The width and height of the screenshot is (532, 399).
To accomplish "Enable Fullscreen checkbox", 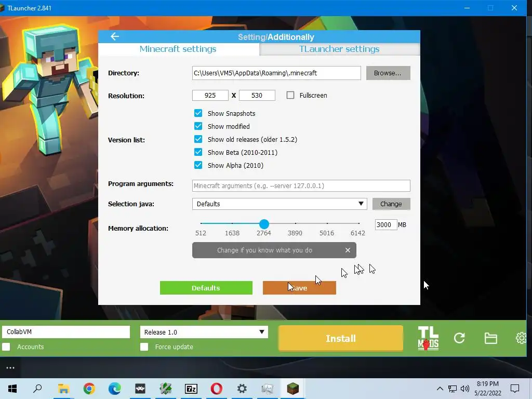I will (x=290, y=96).
